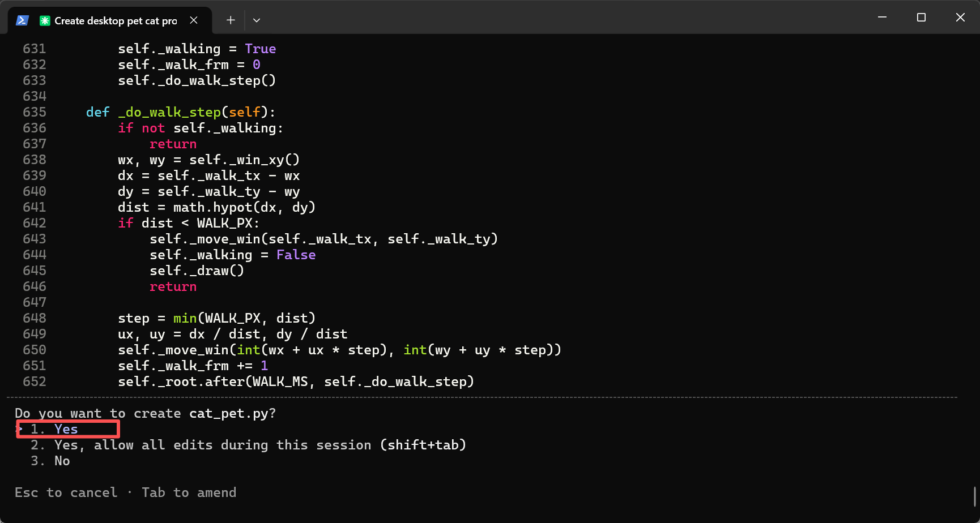This screenshot has width=980, height=523.
Task: Click line 650 with int(wx + ux * step)
Action: coord(339,350)
